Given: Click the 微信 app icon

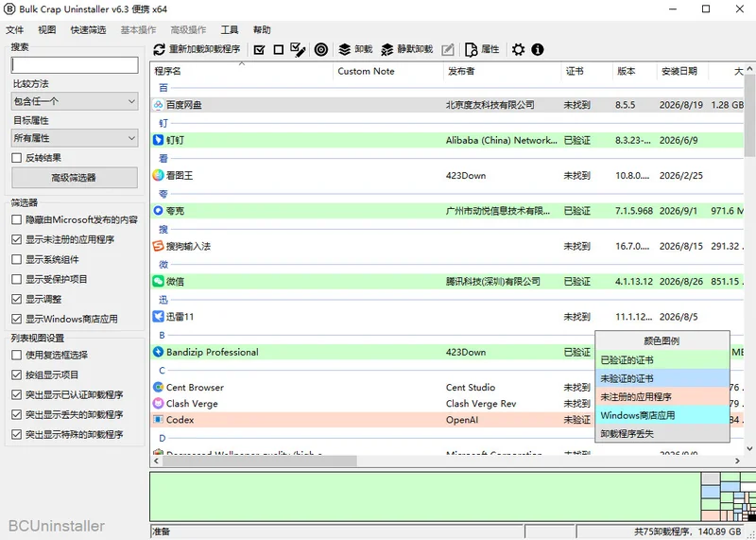Looking at the screenshot, I should 158,281.
